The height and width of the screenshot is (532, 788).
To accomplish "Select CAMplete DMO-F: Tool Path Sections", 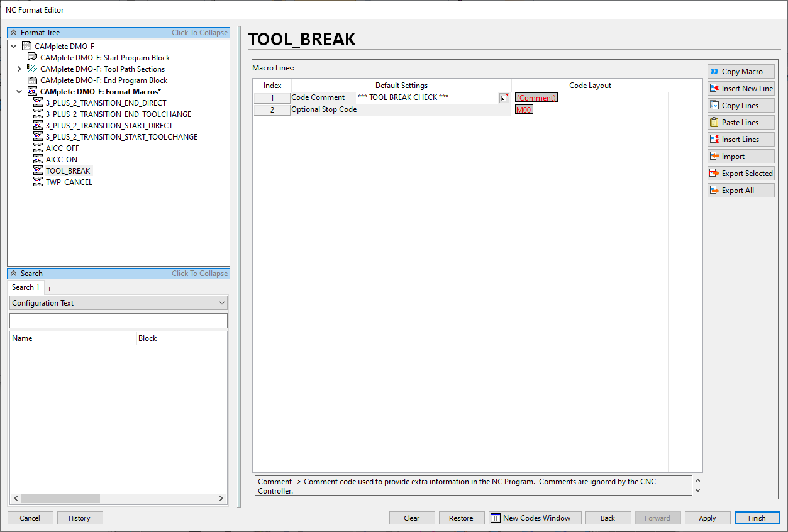I will click(103, 69).
